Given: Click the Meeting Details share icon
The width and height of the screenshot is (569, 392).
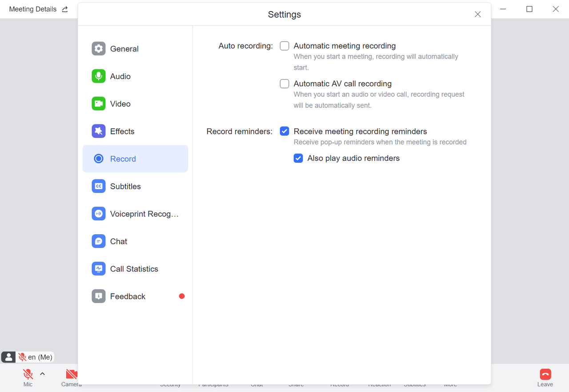Looking at the screenshot, I should (65, 9).
